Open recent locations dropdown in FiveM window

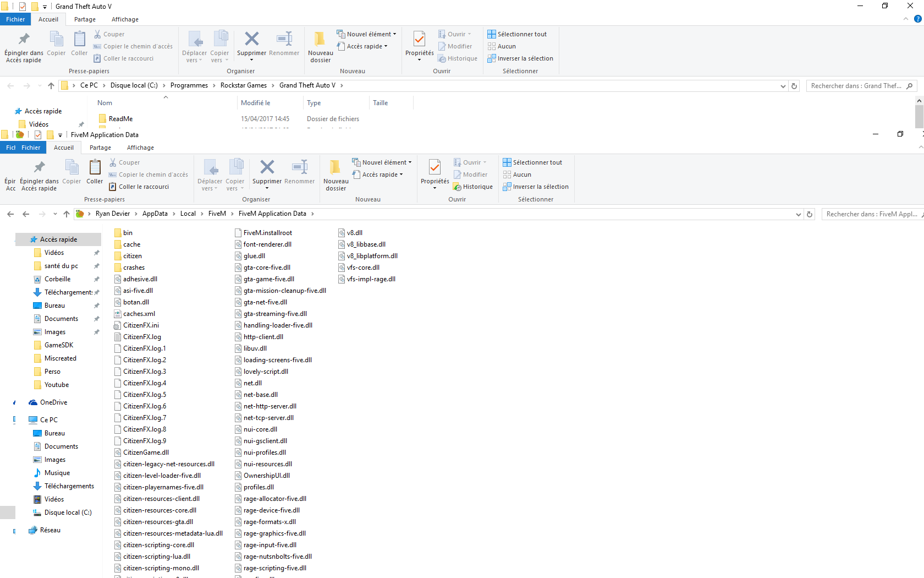click(55, 214)
